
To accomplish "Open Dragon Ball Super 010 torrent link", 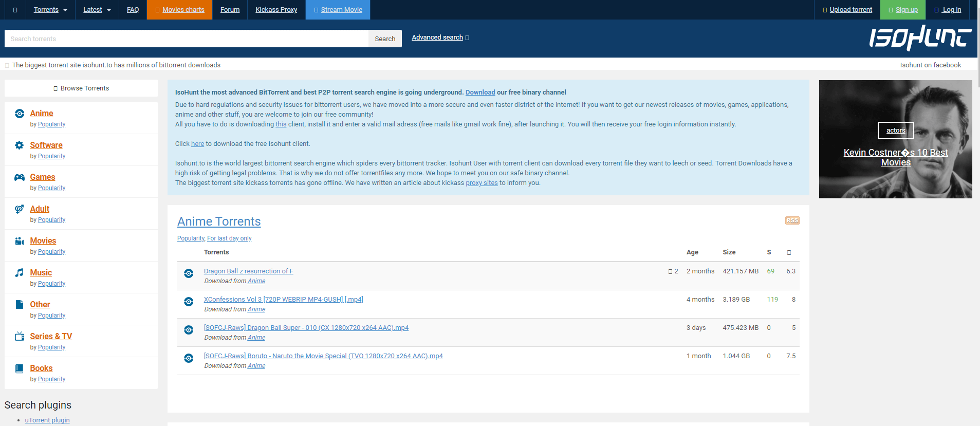I will pos(306,328).
